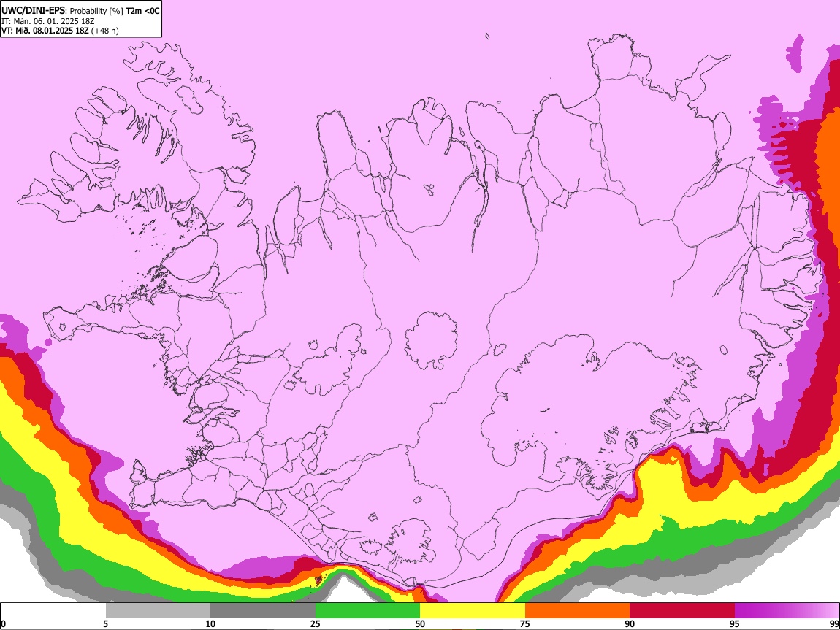Click the VT: Mið. 08.01.2025 18Z line
The height and width of the screenshot is (630, 840).
60,31
